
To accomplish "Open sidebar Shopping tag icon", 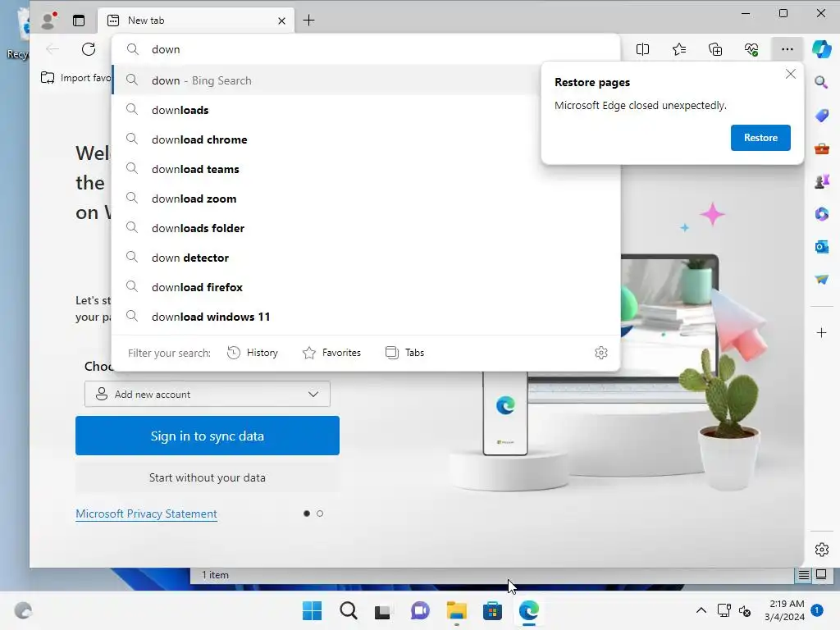I will [x=821, y=115].
